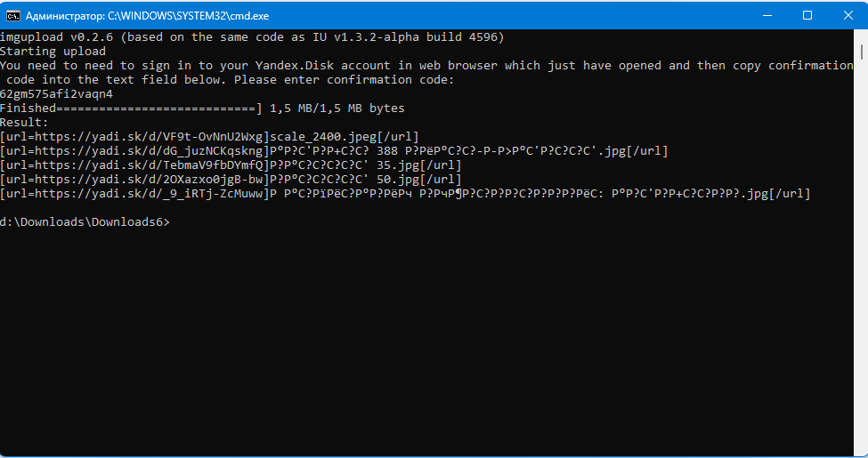Click the cmd.exe icon in title bar

click(x=13, y=15)
